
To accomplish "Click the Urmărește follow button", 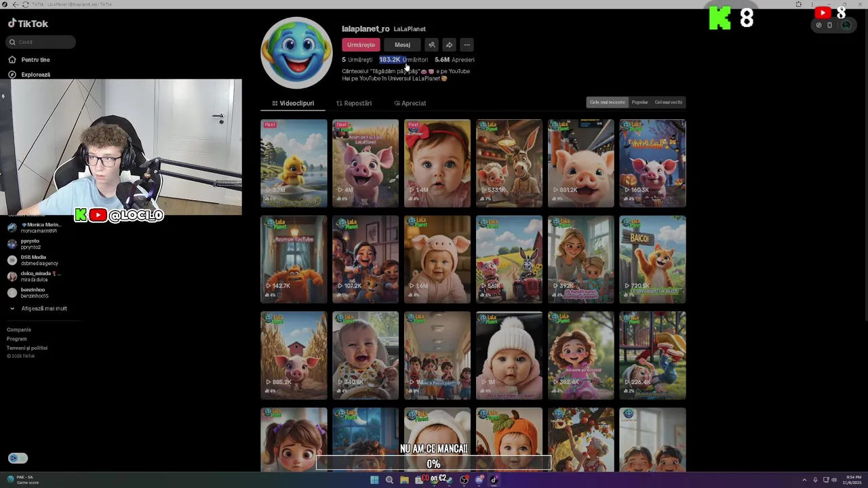I will tap(361, 45).
